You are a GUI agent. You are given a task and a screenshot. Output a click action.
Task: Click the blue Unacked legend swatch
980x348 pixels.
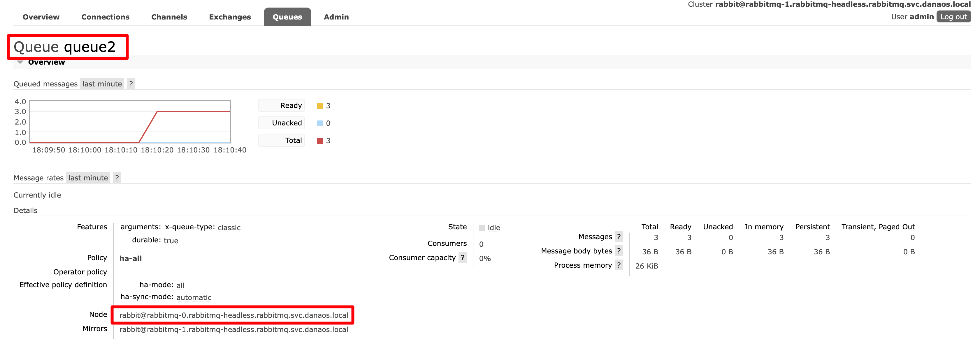[x=320, y=123]
